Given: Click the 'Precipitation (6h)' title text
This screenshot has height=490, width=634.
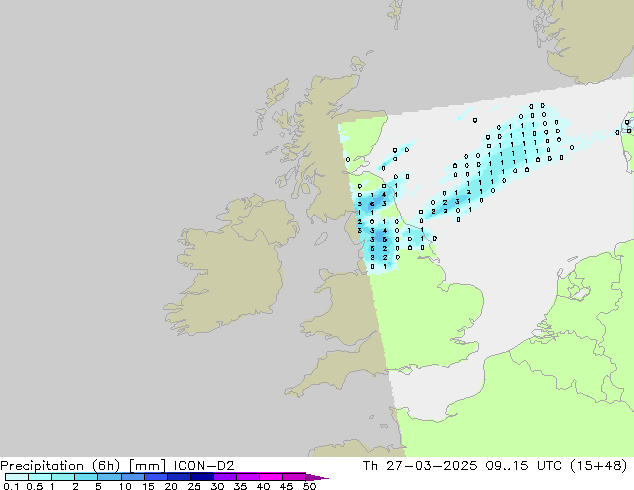Looking at the screenshot, I should point(60,466).
